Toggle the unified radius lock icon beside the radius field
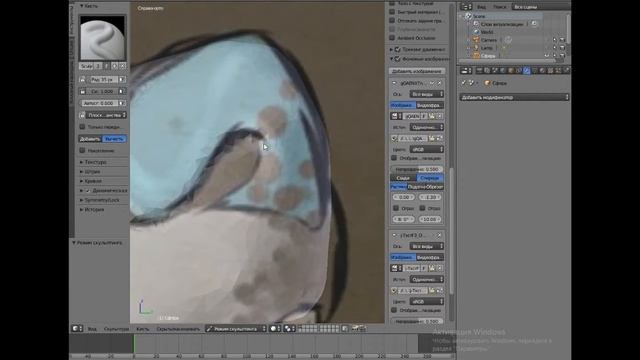Viewport: 640px width, 360px height. 82,80
